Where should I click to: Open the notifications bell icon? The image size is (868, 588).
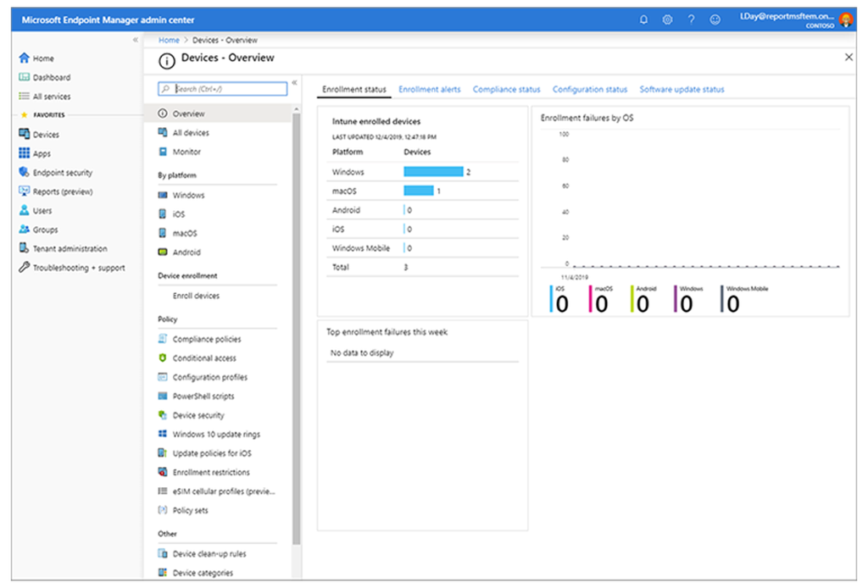(x=643, y=20)
